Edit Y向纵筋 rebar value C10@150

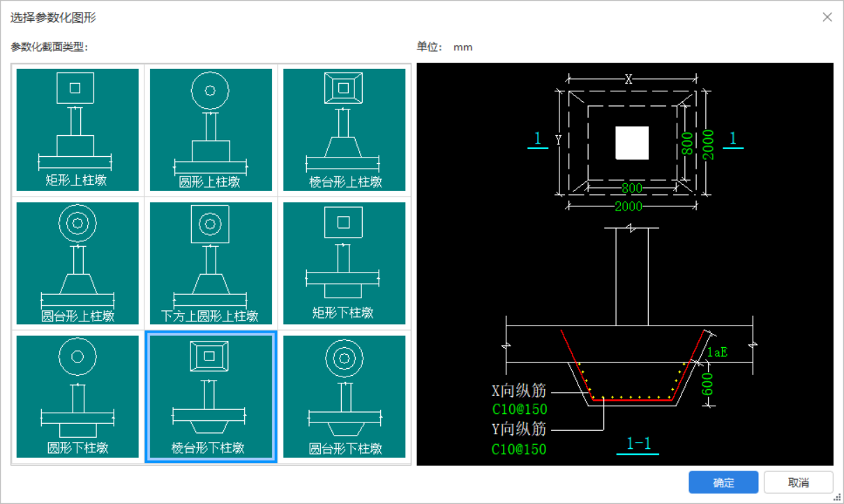point(519,449)
